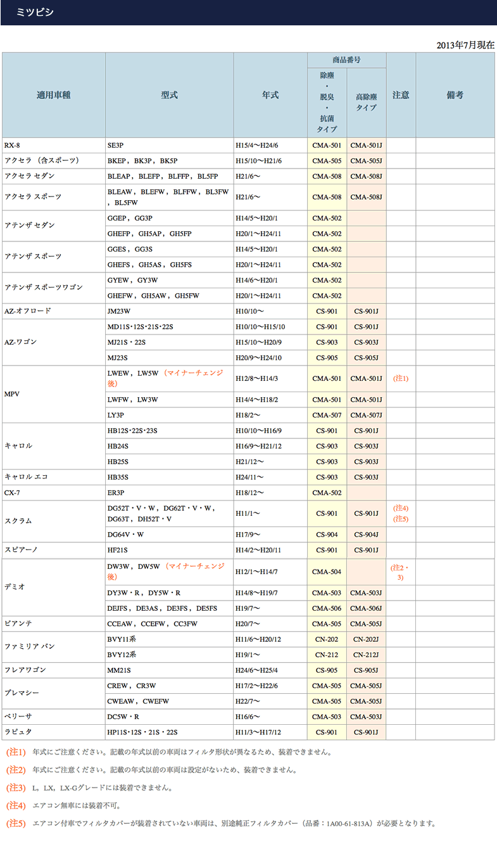Viewport: 497px width, 868px height.
Task: Click the LY3P model cell
Action: coord(170,415)
